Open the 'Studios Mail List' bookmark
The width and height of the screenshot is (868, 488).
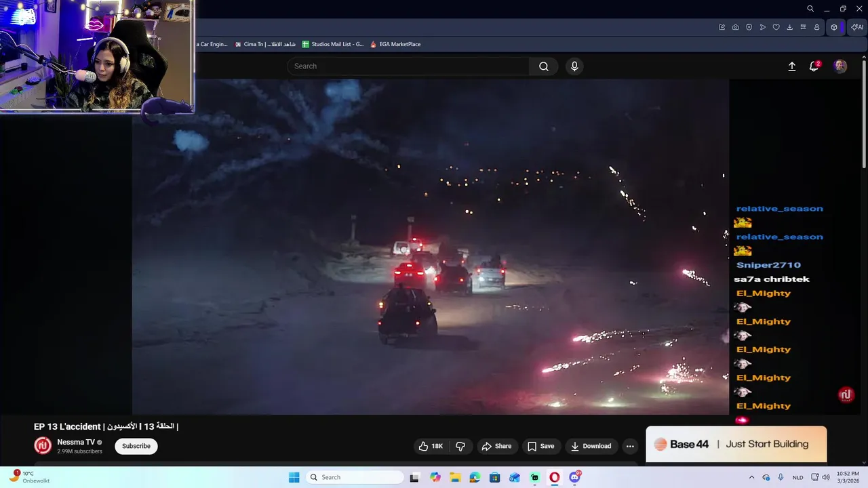point(333,44)
